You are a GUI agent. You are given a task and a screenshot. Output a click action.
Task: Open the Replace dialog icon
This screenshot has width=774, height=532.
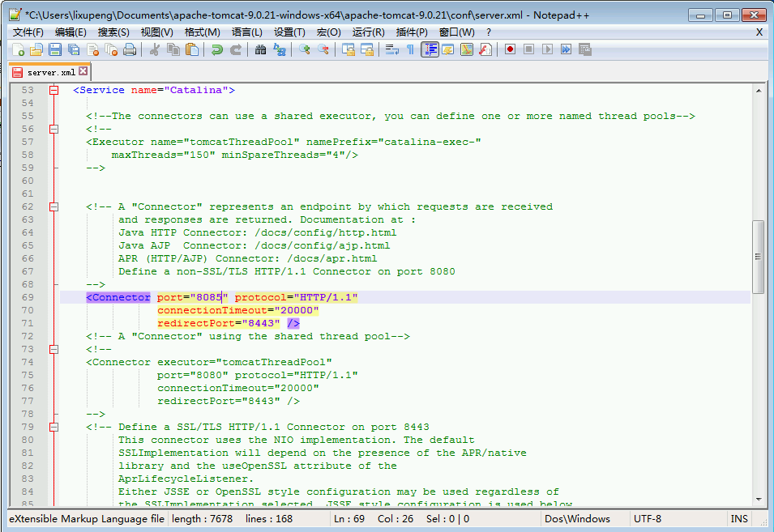tap(280, 49)
